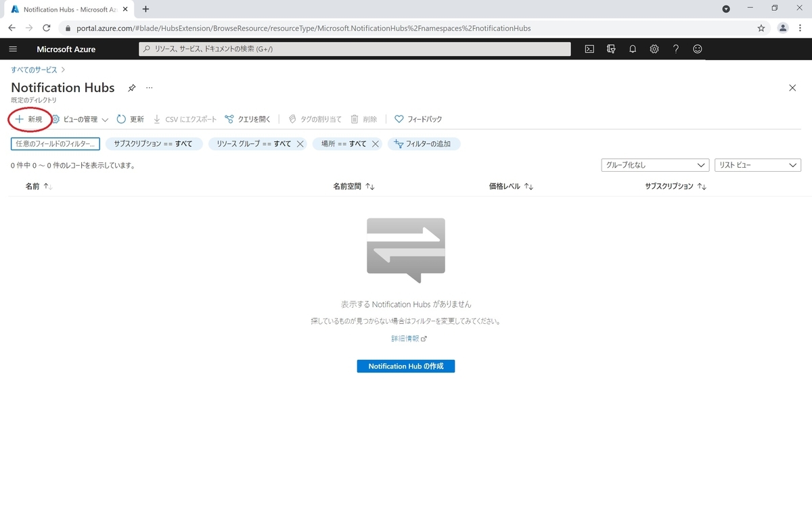Image resolution: width=812 pixels, height=518 pixels.
Task: Click the browser forward arrow
Action: (29, 28)
